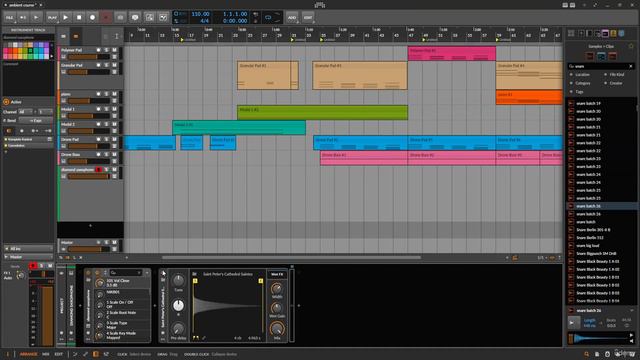Solo the Drone Pad track
640x360 pixels.
(x=107, y=139)
